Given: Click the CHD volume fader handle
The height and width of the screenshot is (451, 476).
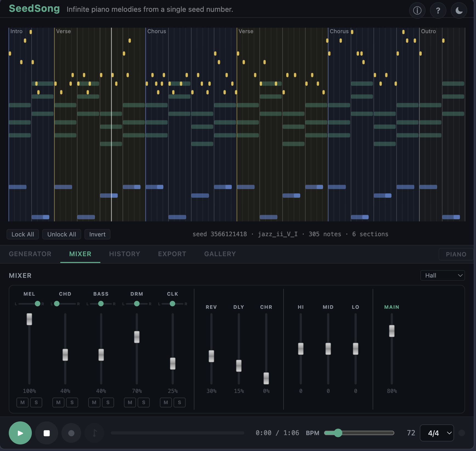Looking at the screenshot, I should [65, 355].
